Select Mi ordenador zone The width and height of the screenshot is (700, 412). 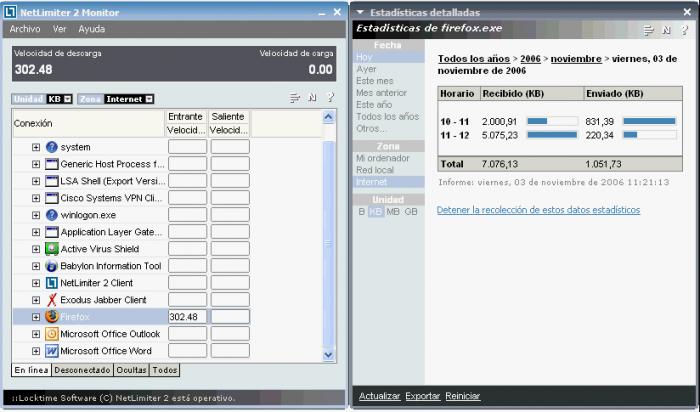383,158
